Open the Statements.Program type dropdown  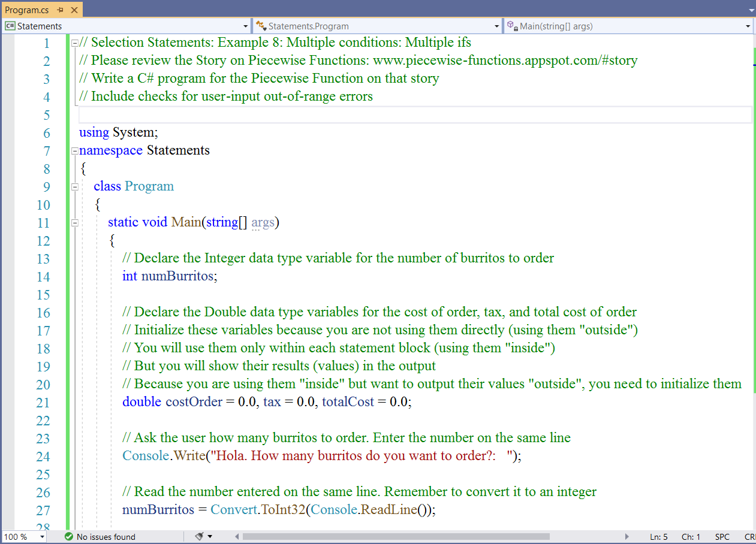click(x=496, y=26)
